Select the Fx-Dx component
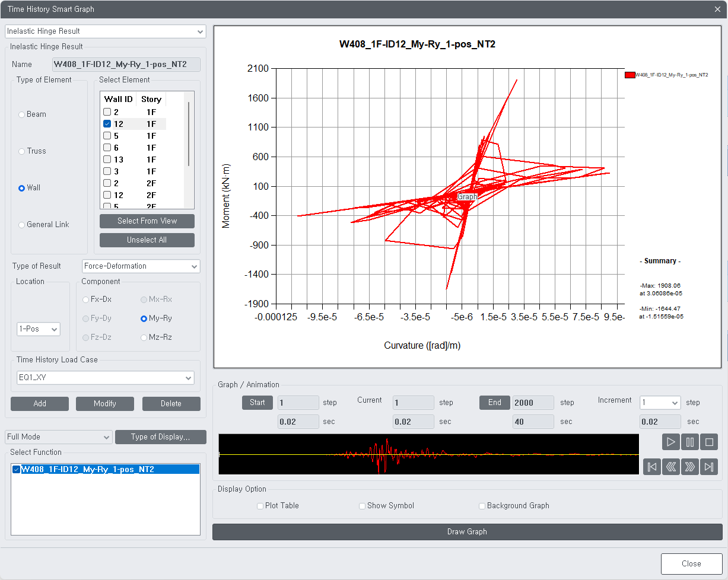 pos(86,299)
